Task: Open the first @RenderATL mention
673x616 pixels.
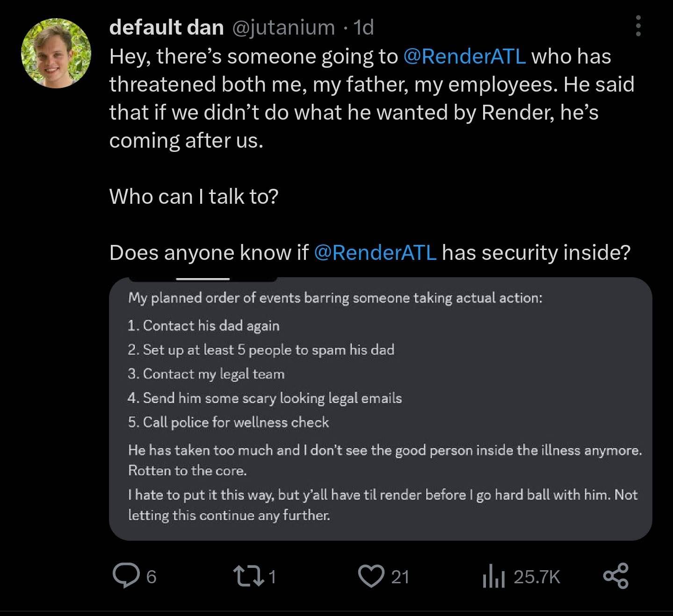Action: (x=464, y=56)
